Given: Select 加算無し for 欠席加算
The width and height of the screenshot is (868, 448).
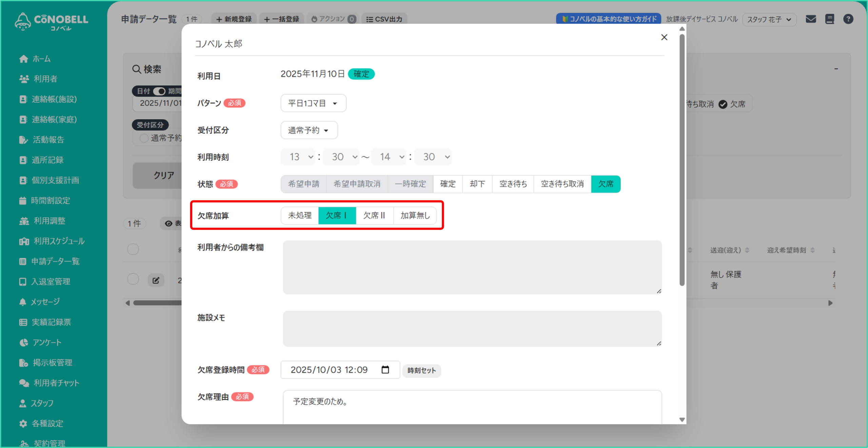Looking at the screenshot, I should tap(415, 215).
